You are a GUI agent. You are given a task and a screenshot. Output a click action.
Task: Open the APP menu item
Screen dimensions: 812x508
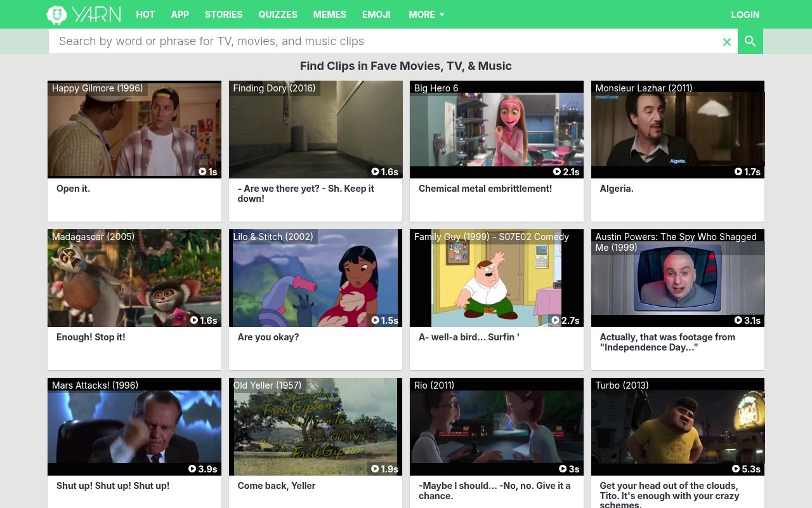[180, 15]
